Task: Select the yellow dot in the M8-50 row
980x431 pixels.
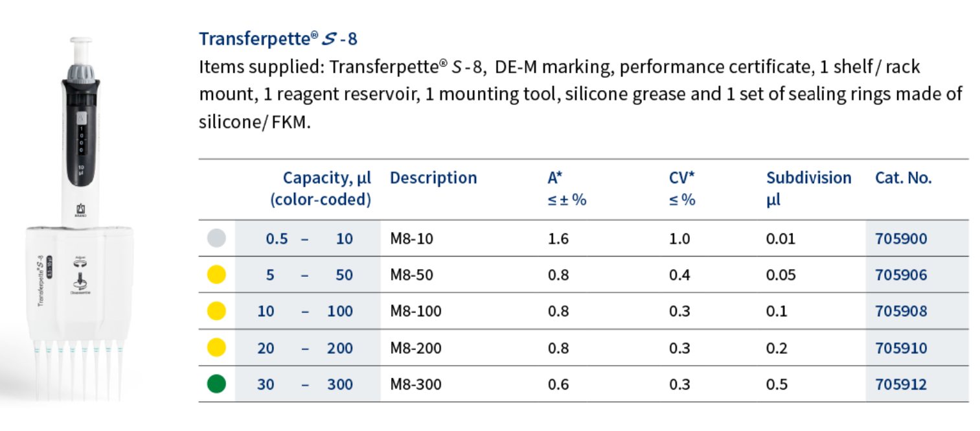Action: point(216,275)
